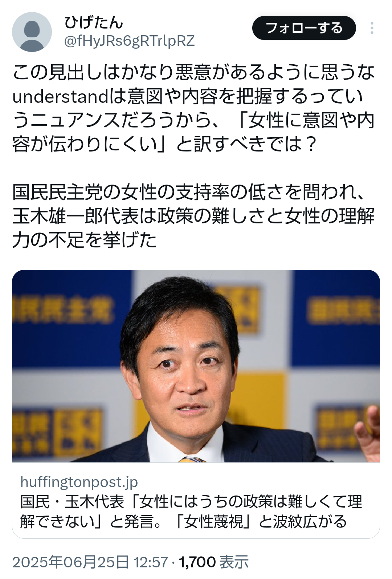The height and width of the screenshot is (579, 392).
Task: Click the フォローする follow button
Action: pos(304,28)
